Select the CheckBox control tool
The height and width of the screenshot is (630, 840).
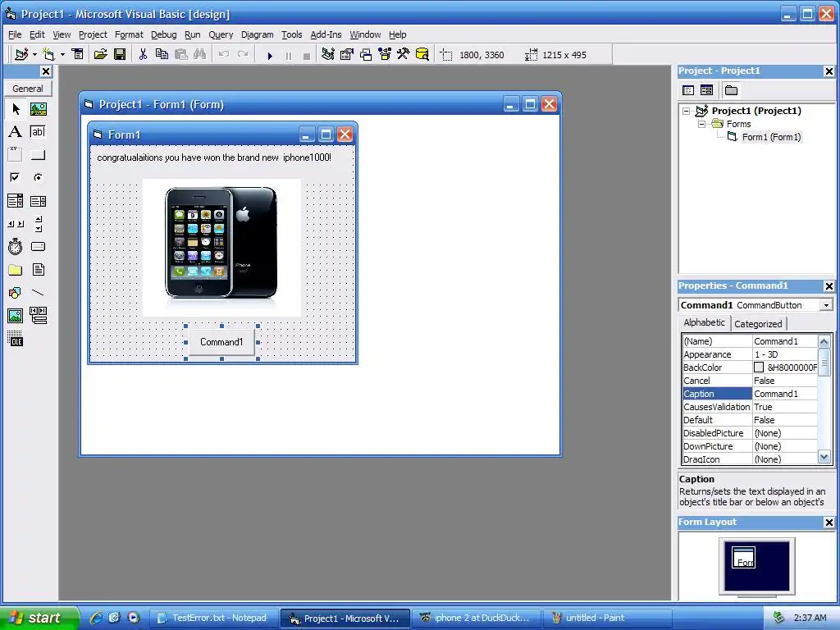(x=16, y=177)
